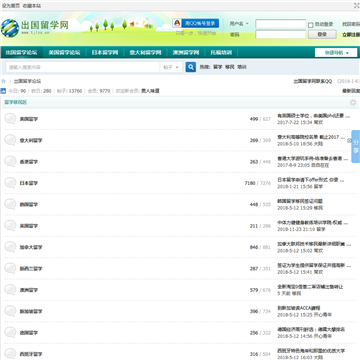
Task: Open the 新加坡留学 forum
Action: (31, 311)
